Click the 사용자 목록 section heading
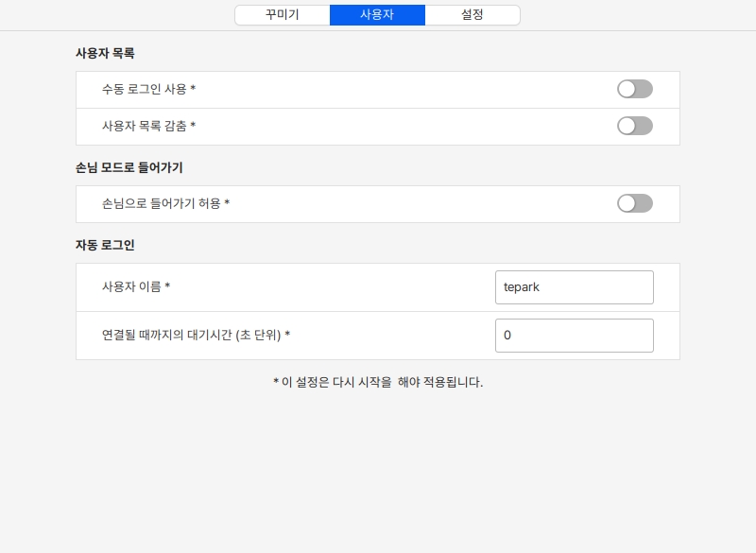756x553 pixels. tap(105, 53)
